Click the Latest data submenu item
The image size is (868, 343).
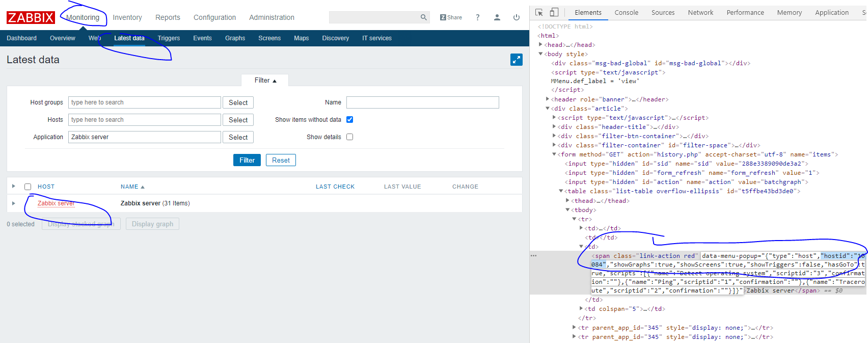pos(129,38)
